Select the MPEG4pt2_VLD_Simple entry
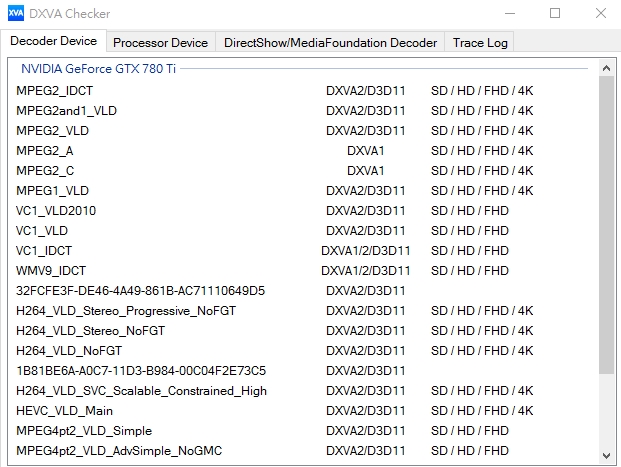Viewport: 621px width, 467px height. click(x=84, y=431)
